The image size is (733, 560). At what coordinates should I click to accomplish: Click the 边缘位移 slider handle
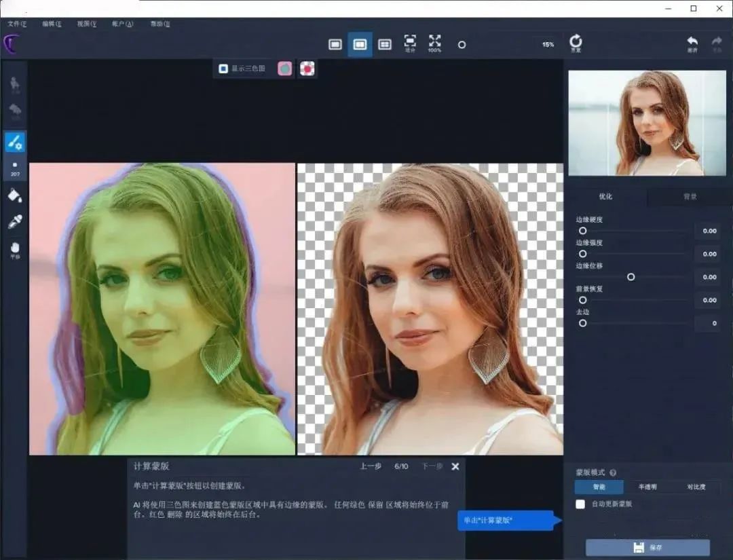(631, 277)
